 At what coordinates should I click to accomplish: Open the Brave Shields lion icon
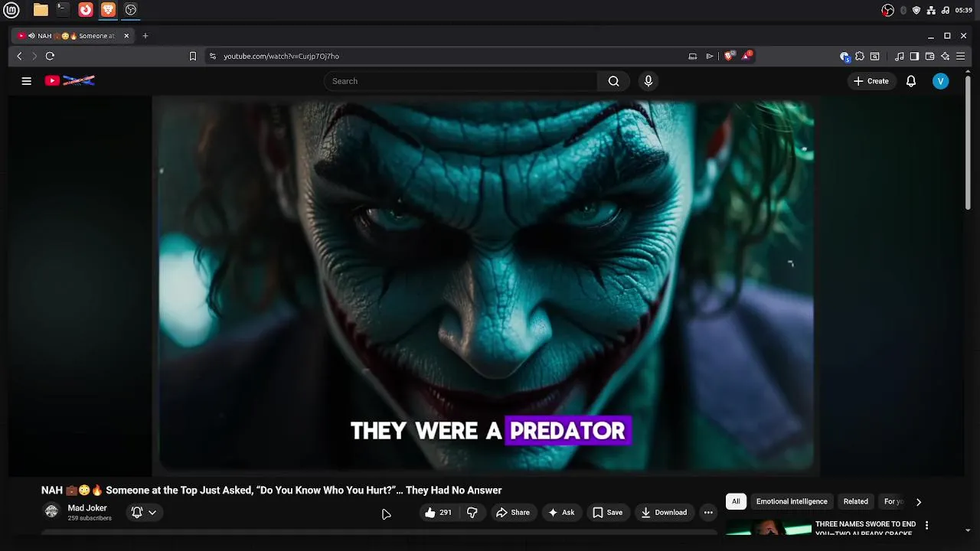[729, 56]
